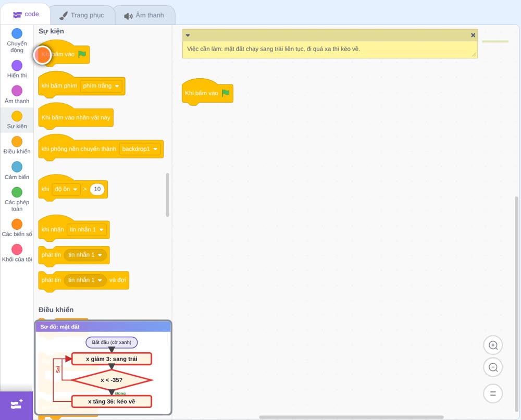Select the Chuyển động blue category circle
521x420 pixels.
pyautogui.click(x=17, y=33)
